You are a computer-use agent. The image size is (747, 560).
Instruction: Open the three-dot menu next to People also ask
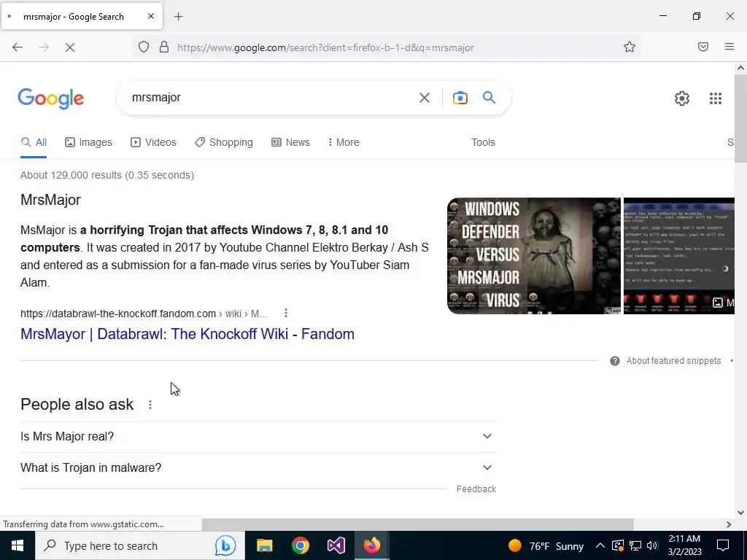click(x=150, y=405)
